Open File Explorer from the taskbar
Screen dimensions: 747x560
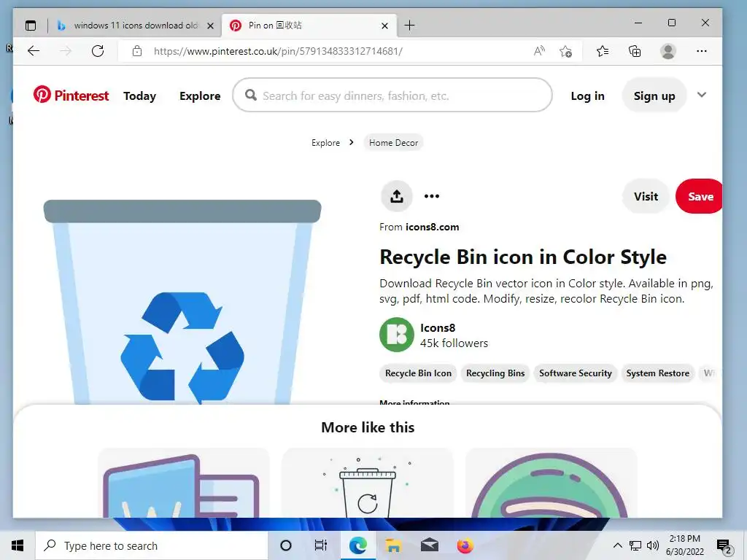click(393, 545)
